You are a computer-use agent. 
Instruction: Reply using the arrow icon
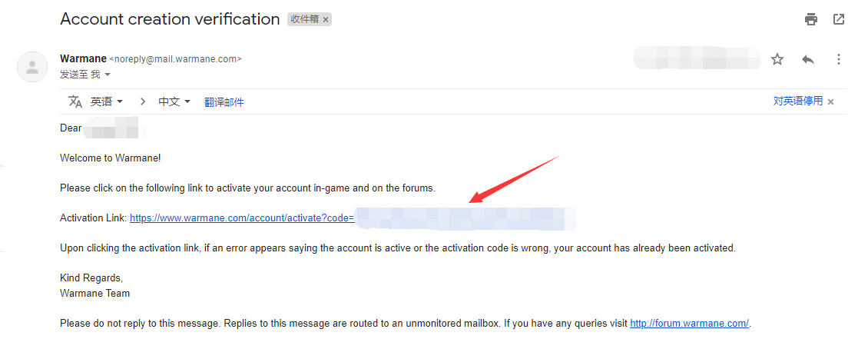[x=807, y=59]
